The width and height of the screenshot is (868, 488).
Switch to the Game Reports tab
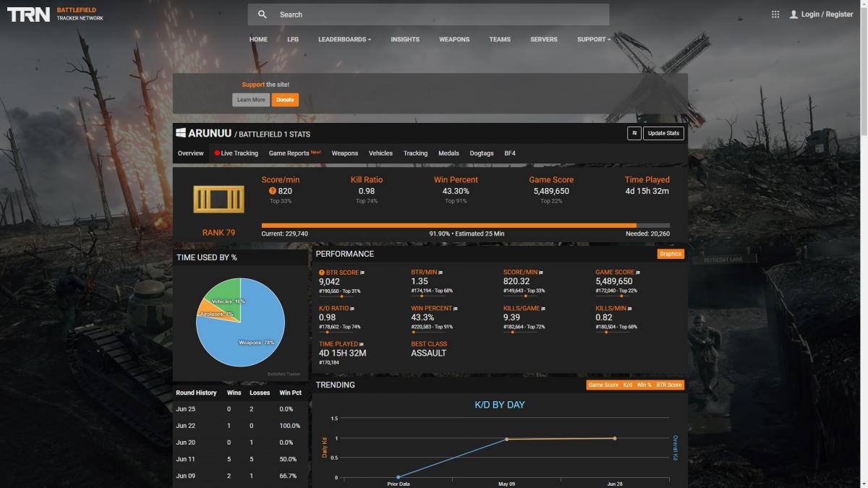(294, 153)
